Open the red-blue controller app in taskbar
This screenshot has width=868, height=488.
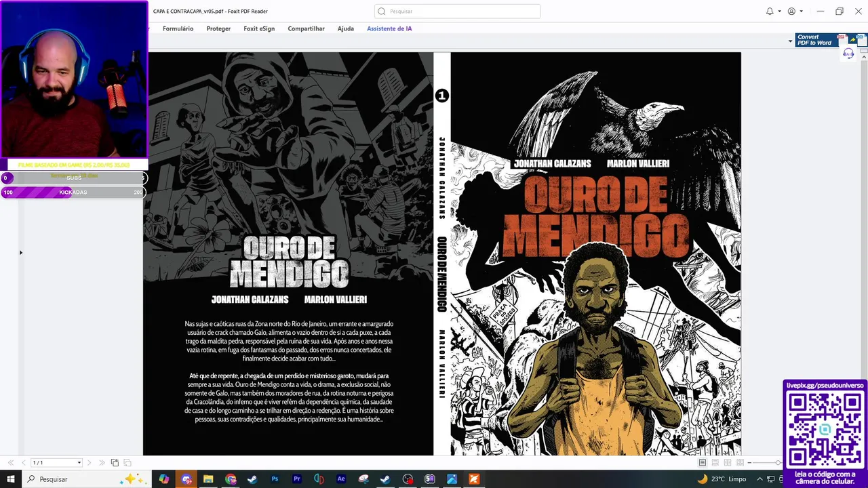point(319,479)
